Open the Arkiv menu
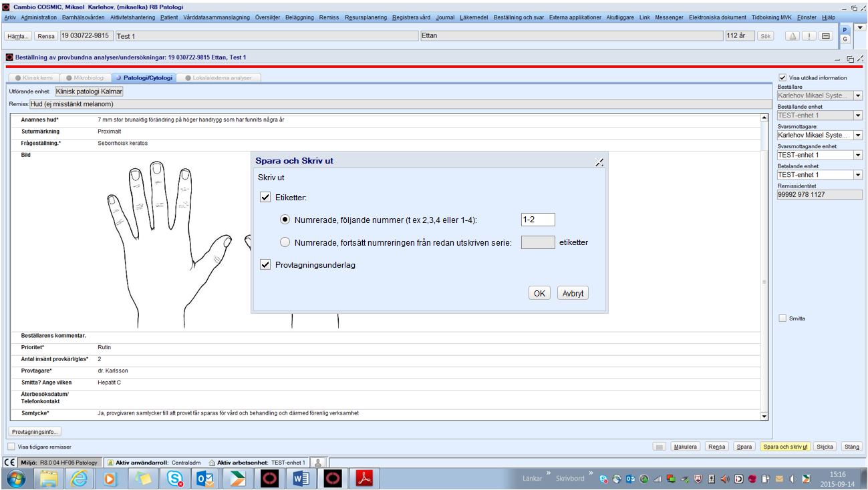 10,17
